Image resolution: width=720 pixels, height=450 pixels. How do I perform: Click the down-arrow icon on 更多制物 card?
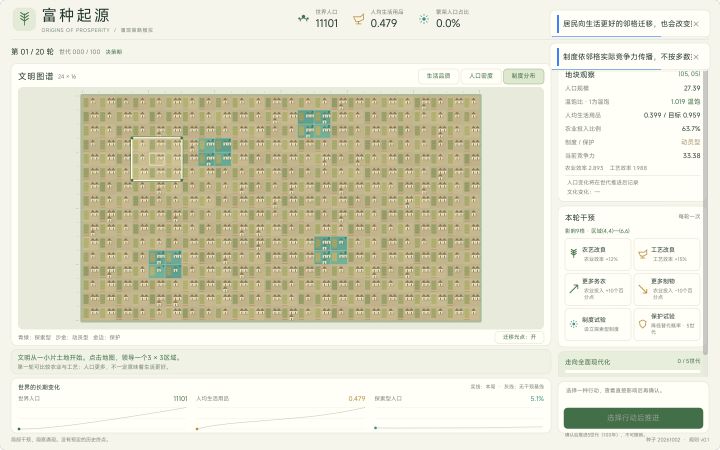click(x=642, y=289)
